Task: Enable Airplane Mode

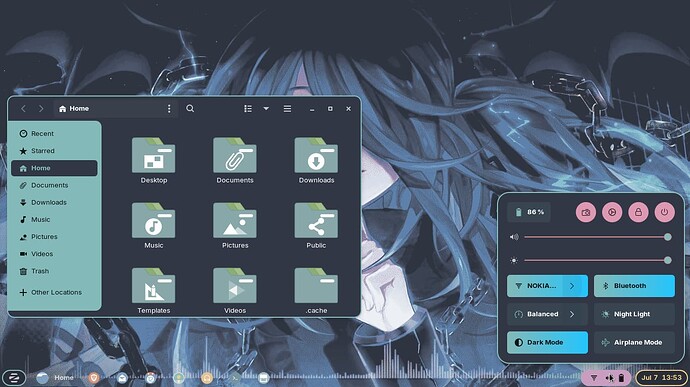Action: click(x=634, y=342)
